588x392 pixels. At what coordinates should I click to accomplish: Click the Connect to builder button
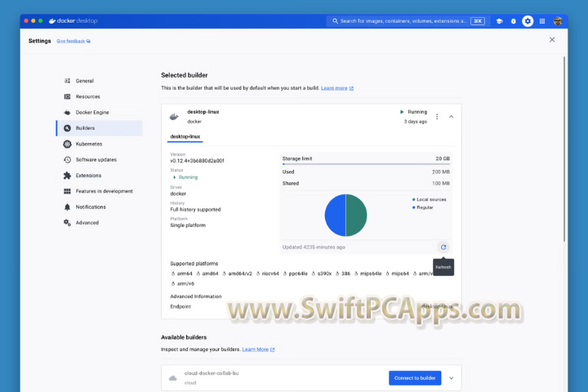[415, 378]
